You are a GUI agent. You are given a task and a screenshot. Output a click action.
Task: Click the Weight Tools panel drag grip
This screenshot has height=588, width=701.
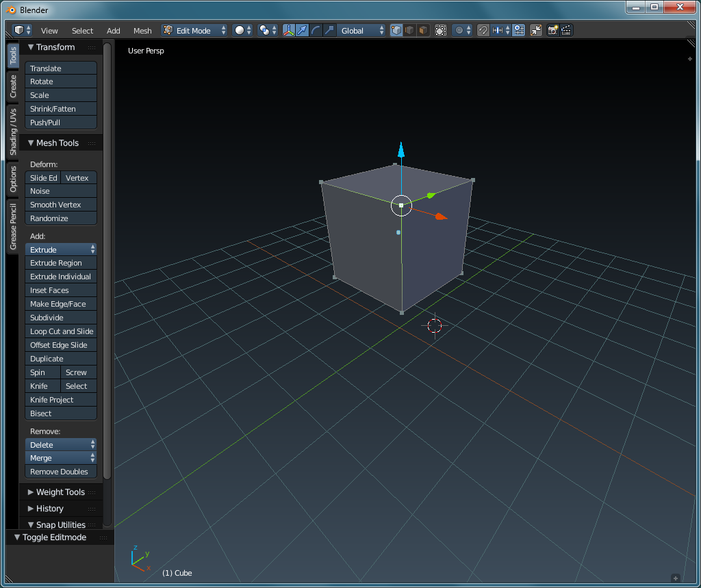(92, 492)
